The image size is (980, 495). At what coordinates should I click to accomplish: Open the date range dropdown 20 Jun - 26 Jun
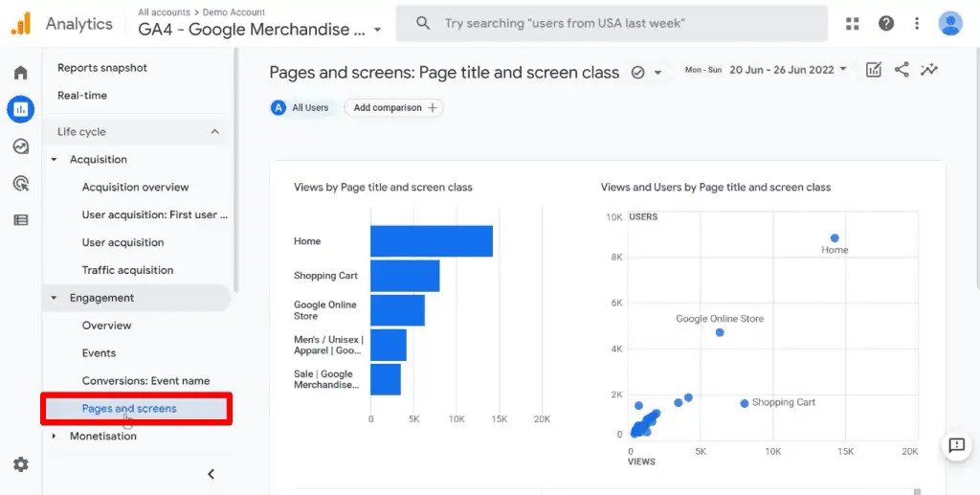(788, 69)
